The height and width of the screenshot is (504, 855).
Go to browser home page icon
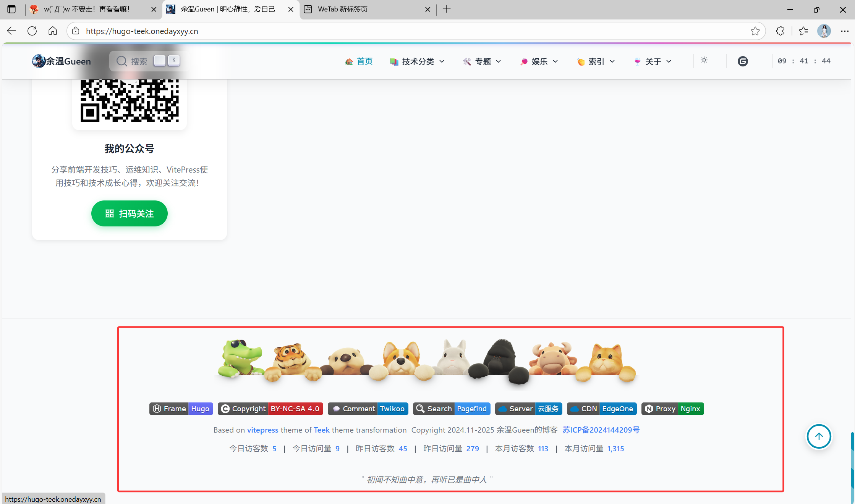[x=53, y=31]
